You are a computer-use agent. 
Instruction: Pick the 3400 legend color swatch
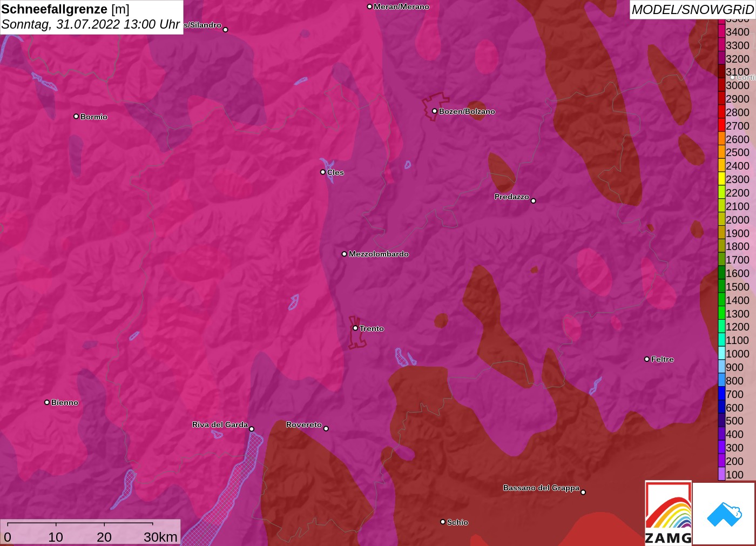[x=721, y=32]
